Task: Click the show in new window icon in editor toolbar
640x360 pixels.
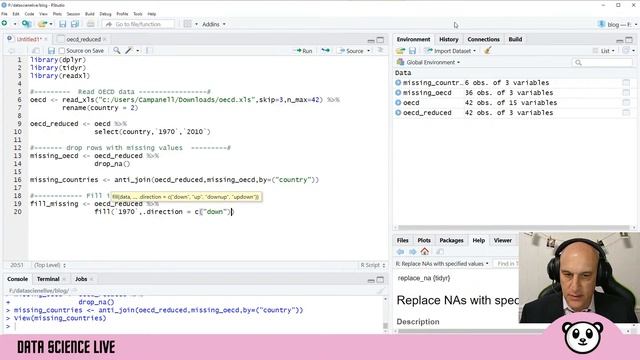Action: [x=36, y=51]
